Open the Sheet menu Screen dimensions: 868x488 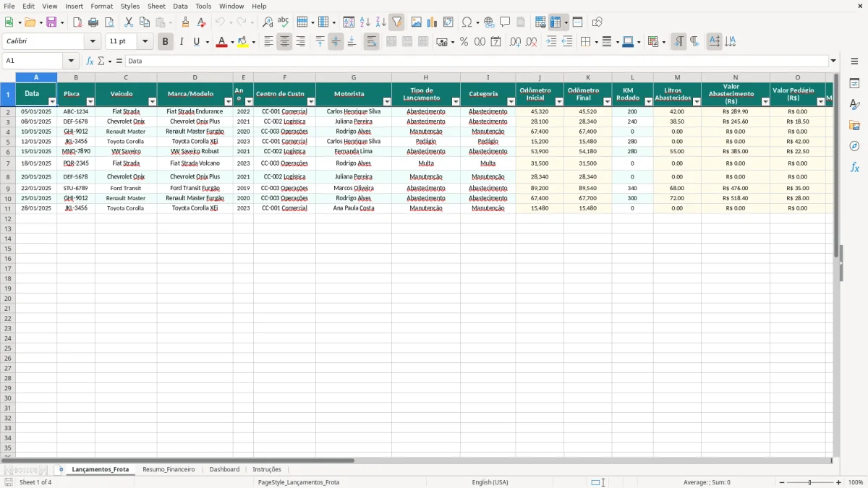tap(156, 6)
